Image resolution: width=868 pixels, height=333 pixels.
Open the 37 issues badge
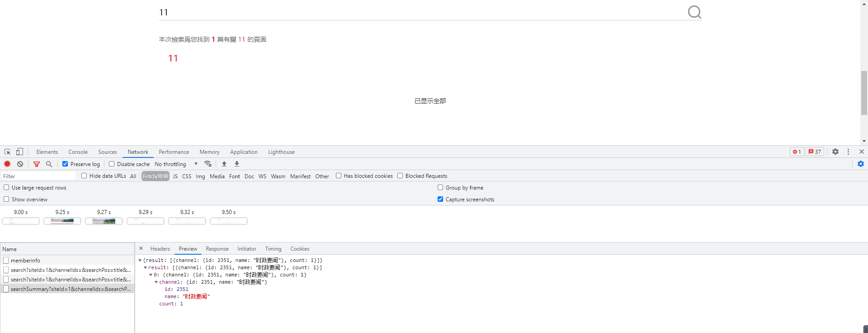click(x=815, y=152)
